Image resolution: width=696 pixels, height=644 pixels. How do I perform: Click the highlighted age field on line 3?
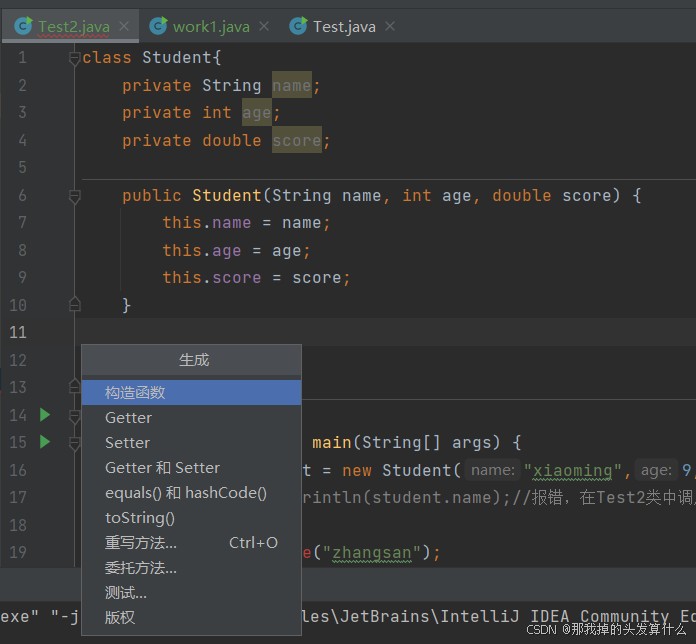point(257,113)
